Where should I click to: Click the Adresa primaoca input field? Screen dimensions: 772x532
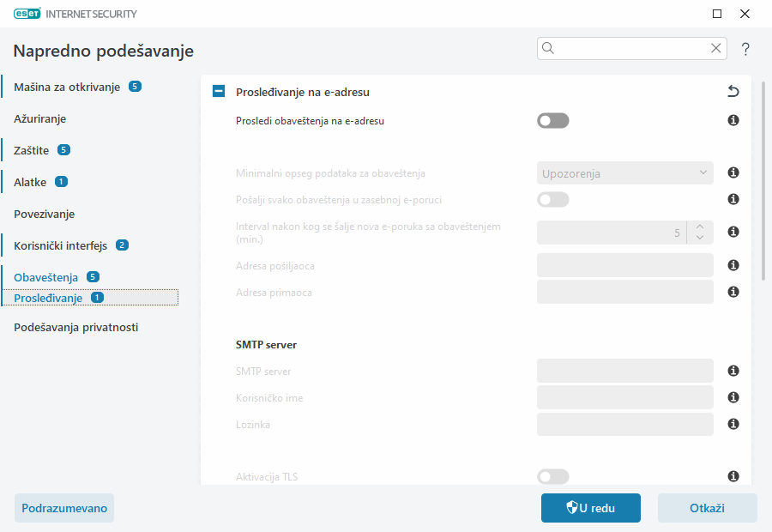point(624,293)
